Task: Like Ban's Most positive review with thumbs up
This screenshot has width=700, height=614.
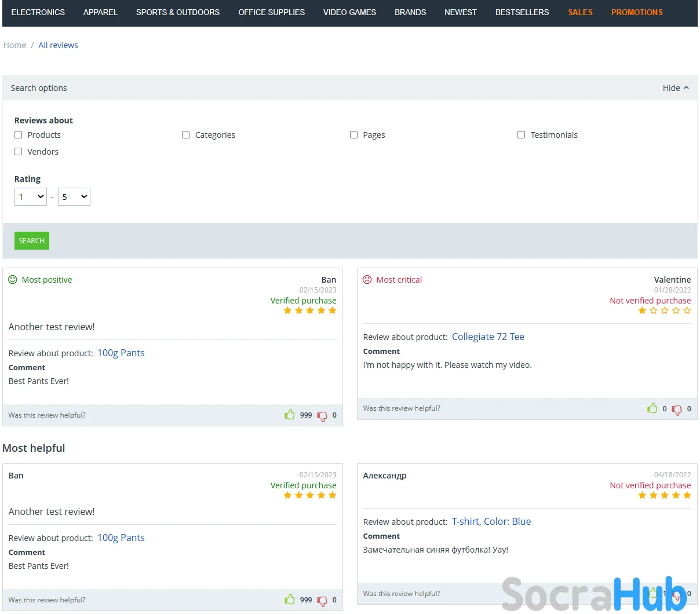Action: [290, 414]
